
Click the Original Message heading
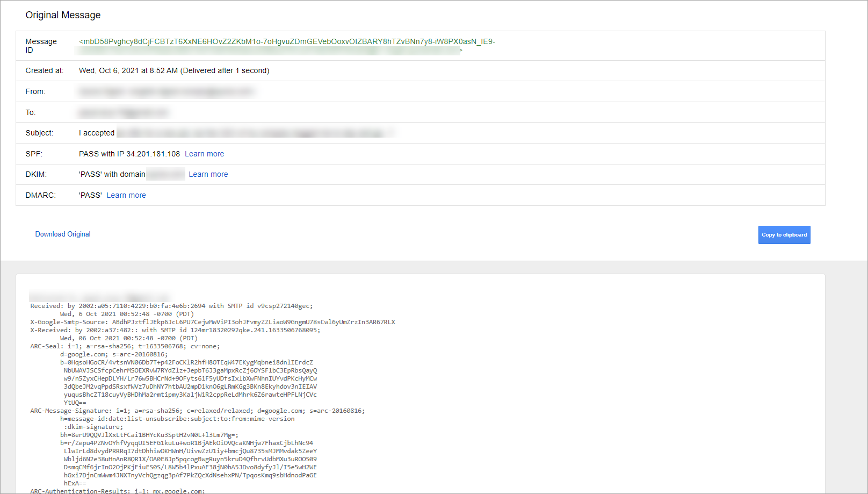(63, 15)
